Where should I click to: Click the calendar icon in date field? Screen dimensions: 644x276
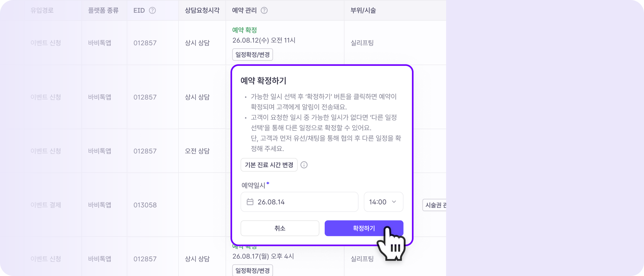250,202
